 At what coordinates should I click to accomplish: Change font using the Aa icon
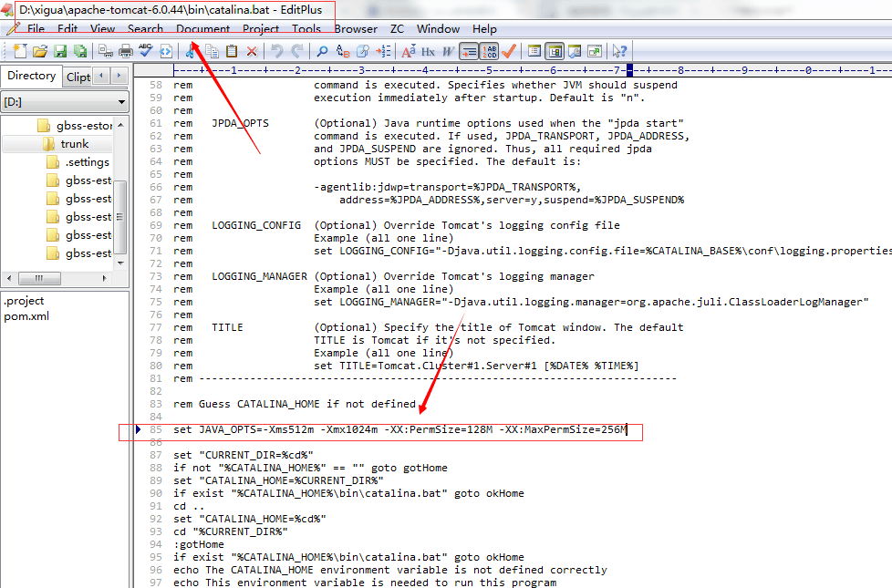pos(408,51)
